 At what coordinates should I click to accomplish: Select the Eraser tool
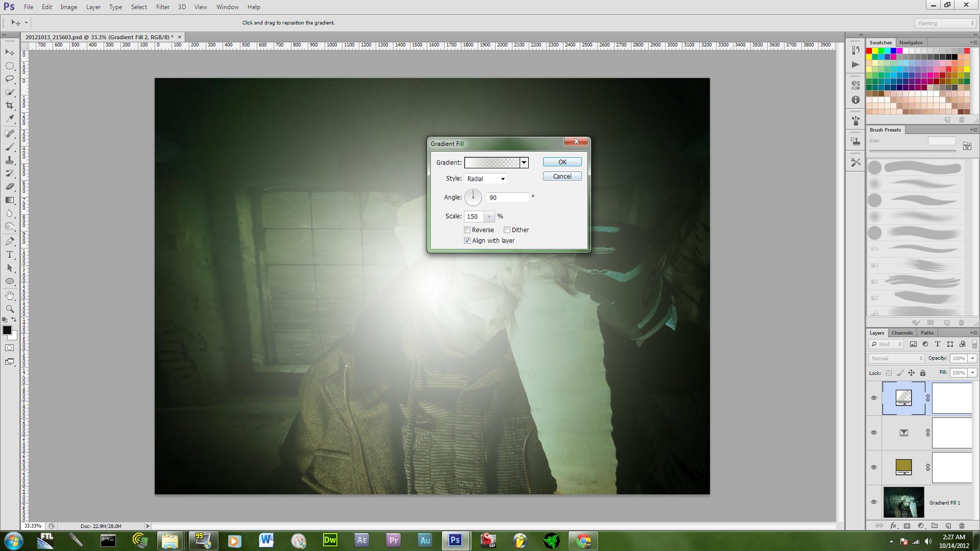click(x=10, y=187)
